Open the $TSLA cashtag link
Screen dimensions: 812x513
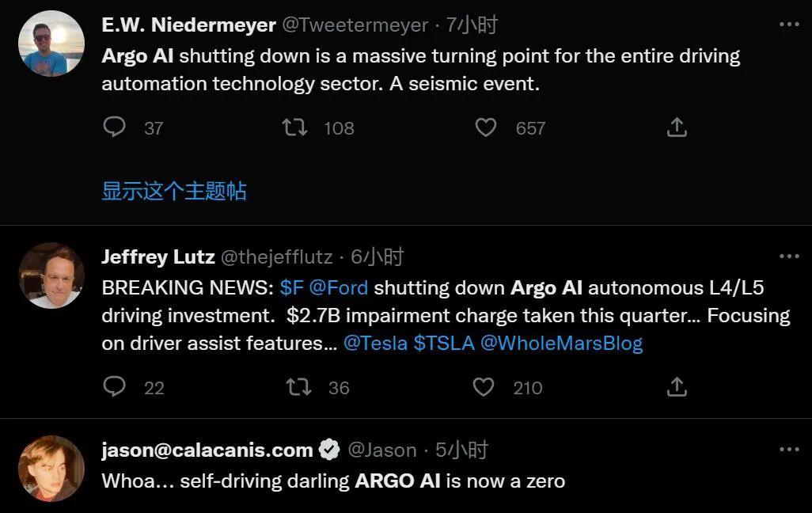(x=444, y=343)
